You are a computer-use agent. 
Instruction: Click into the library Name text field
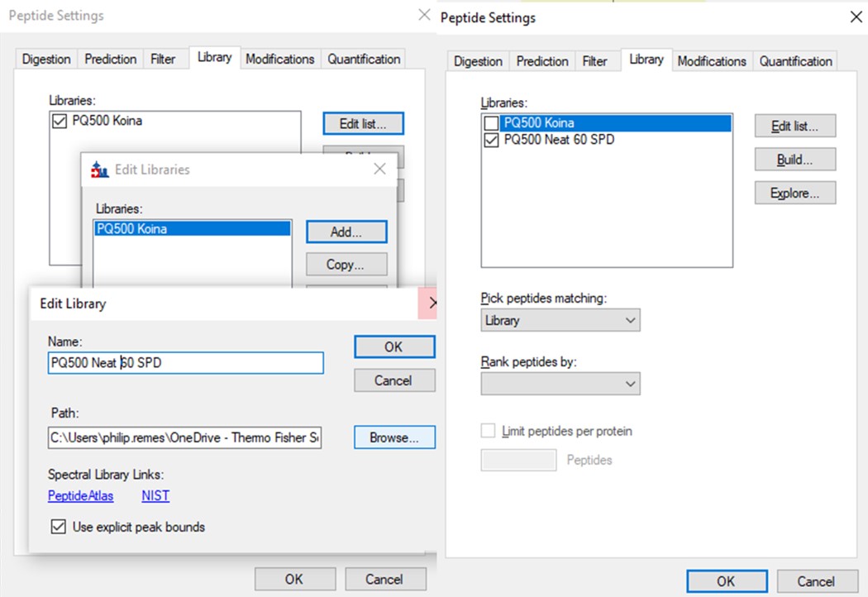185,363
